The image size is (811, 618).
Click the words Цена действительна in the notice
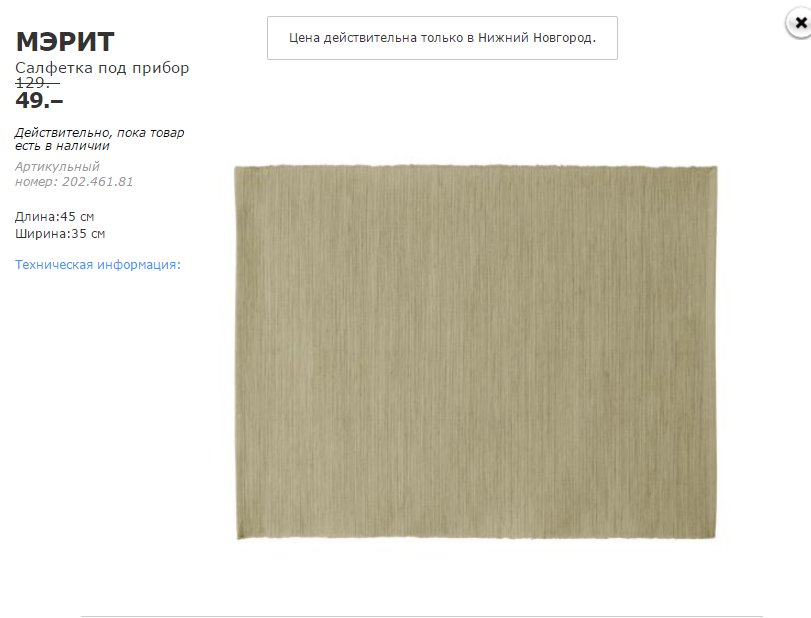coord(353,38)
